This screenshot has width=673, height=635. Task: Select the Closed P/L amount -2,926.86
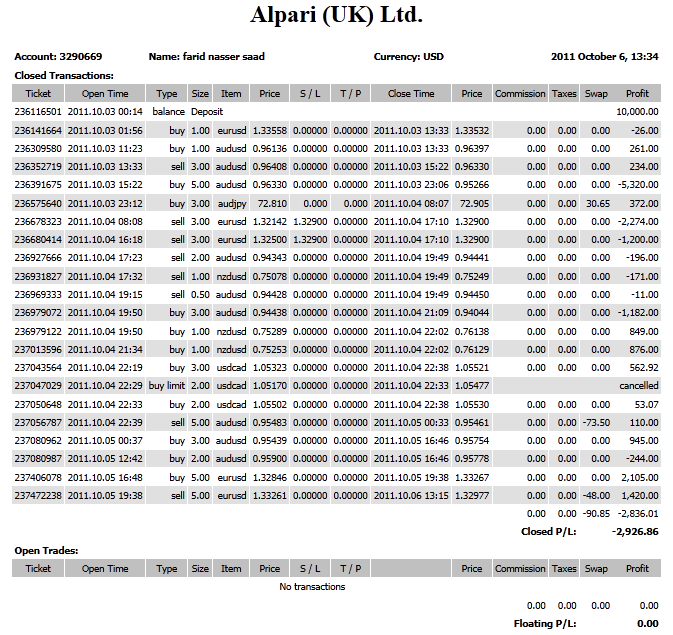[635, 532]
